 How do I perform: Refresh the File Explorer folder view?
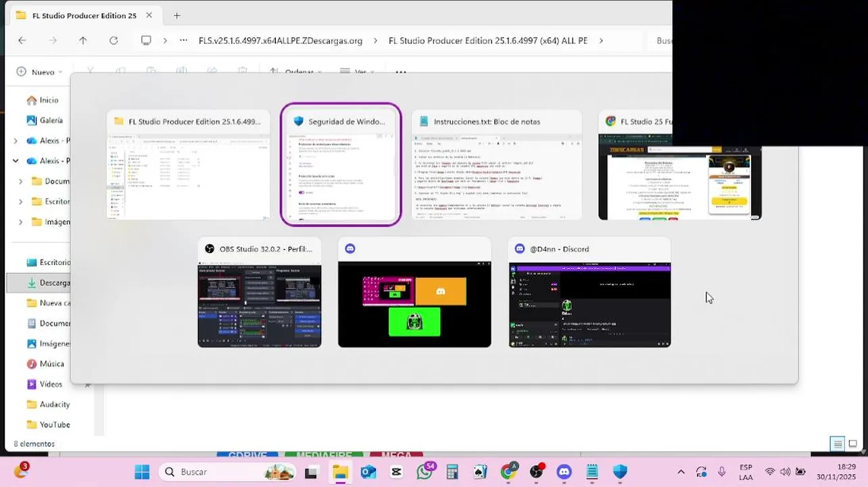coord(114,41)
